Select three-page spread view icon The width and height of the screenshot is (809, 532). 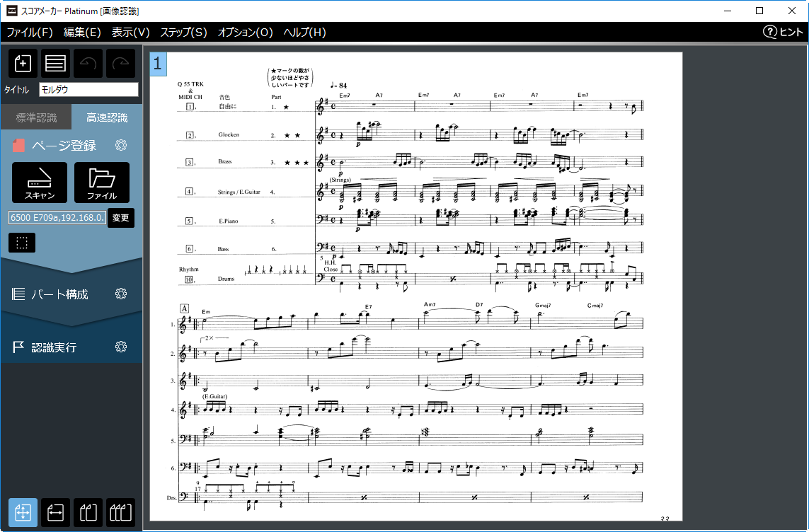(121, 512)
